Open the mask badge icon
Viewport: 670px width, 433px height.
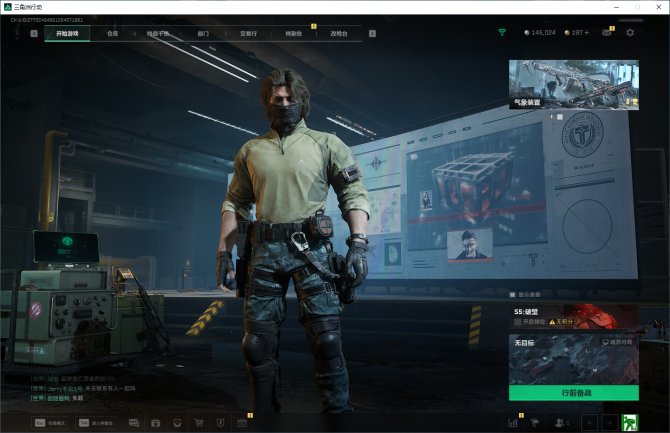tap(177, 423)
